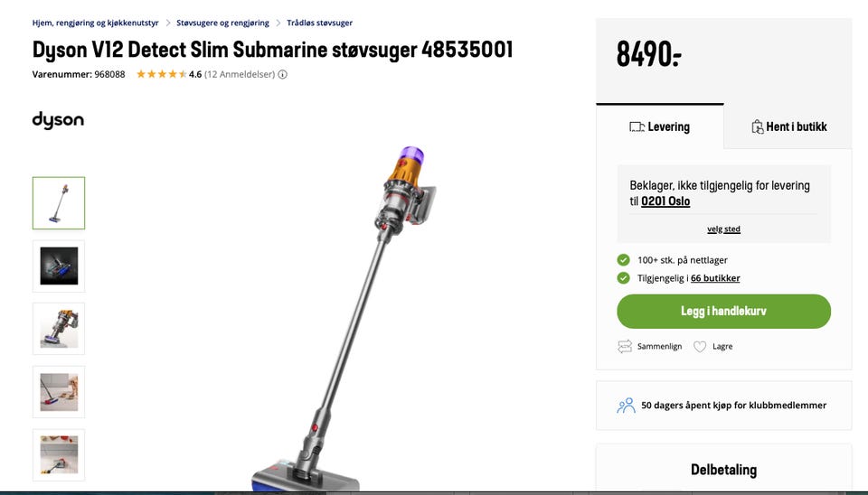
Task: Select the first vacuum thumbnail image
Action: pos(59,203)
